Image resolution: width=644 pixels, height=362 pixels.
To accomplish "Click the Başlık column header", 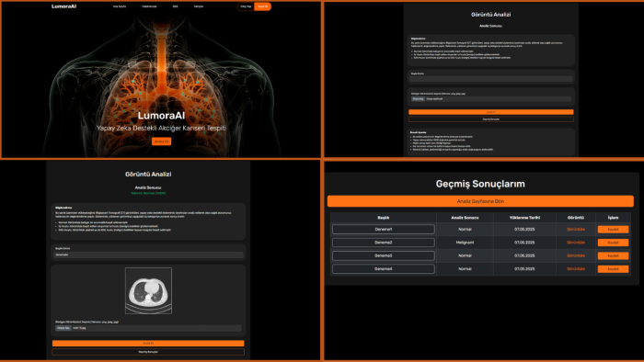I will pos(384,218).
